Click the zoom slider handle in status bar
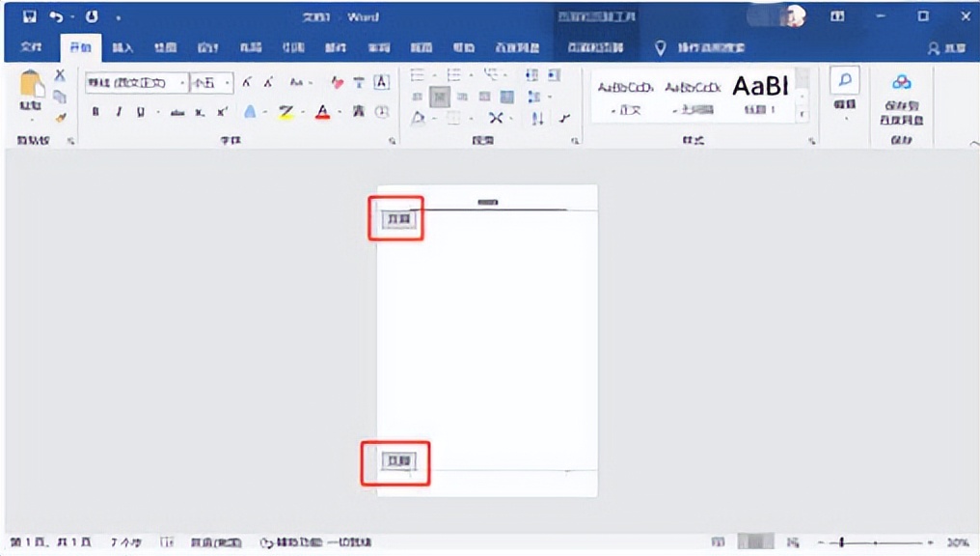 pyautogui.click(x=842, y=542)
